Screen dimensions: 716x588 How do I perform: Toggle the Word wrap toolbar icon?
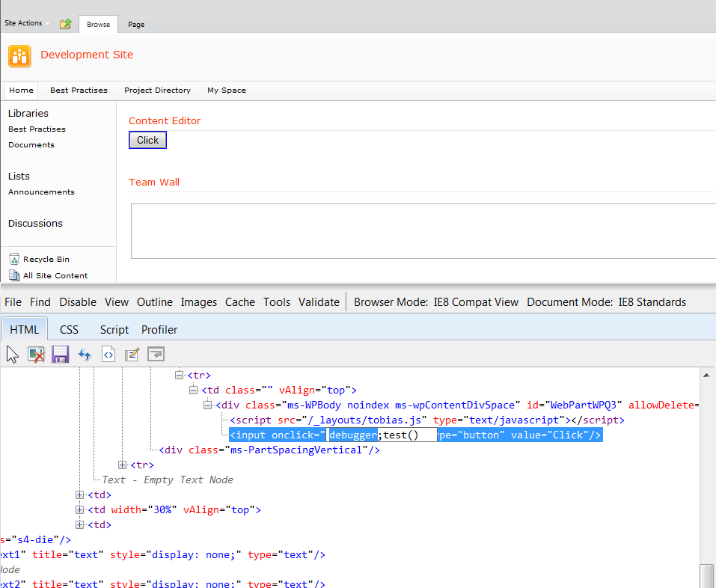click(156, 355)
